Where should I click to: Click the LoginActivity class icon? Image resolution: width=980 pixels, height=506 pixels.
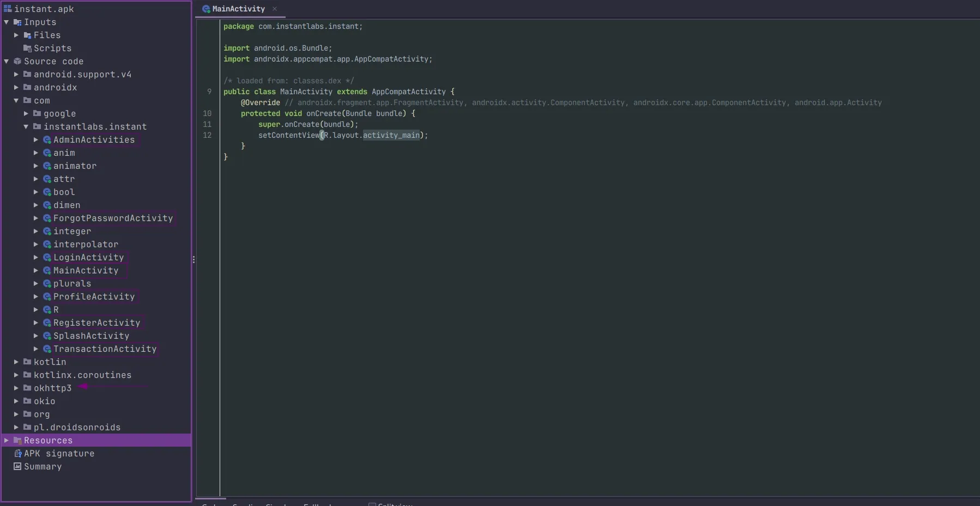47,258
